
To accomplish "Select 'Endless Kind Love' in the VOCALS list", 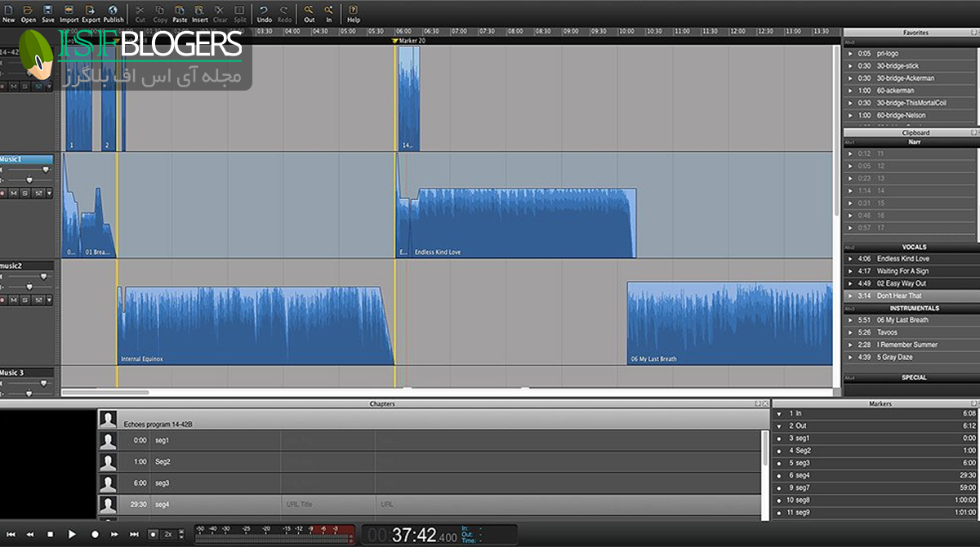I will (x=902, y=259).
